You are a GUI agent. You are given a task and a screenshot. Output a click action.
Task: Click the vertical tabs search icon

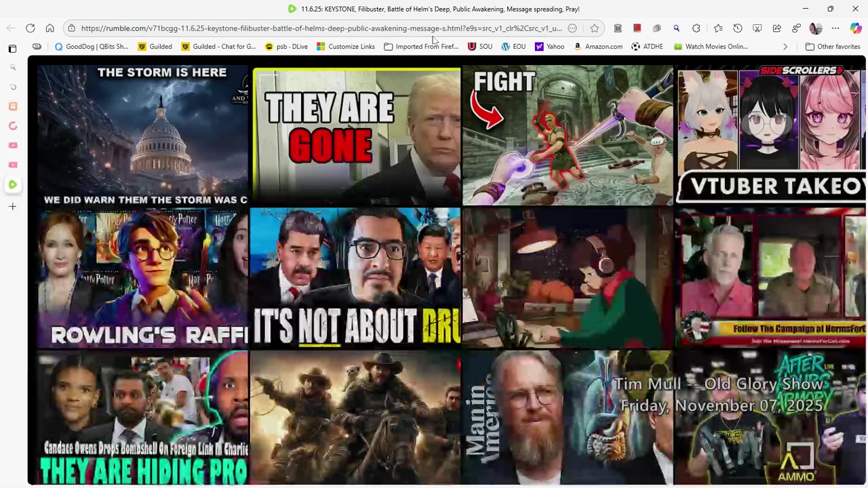pyautogui.click(x=12, y=68)
